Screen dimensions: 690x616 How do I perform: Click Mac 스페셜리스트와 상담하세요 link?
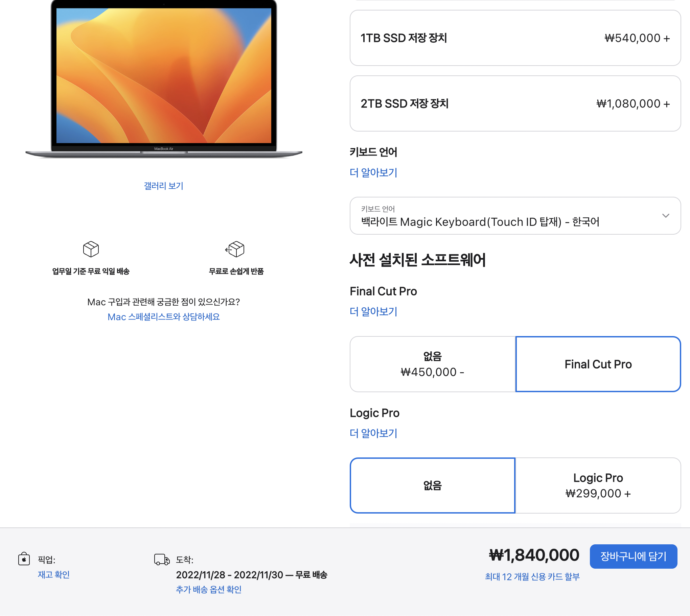pos(163,317)
